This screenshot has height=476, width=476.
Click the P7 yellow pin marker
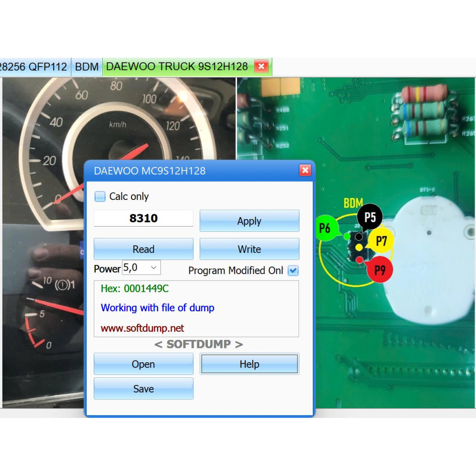coord(381,241)
